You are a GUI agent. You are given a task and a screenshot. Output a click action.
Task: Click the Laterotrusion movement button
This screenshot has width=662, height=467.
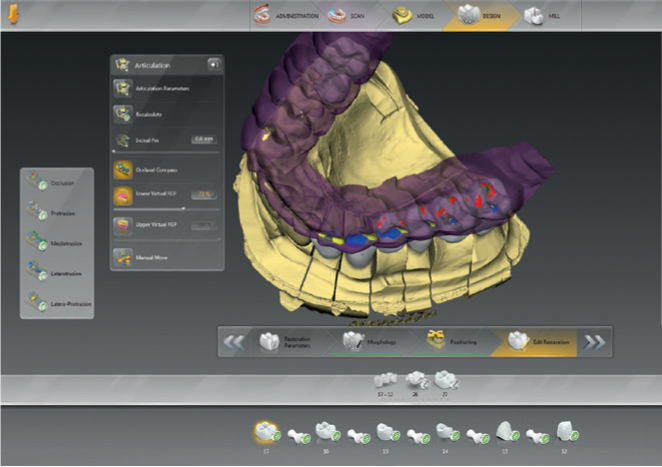pyautogui.click(x=56, y=269)
